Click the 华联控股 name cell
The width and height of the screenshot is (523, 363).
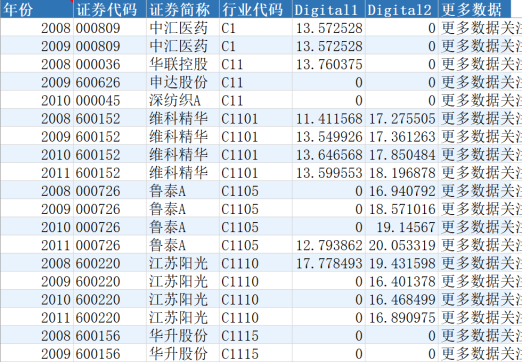183,64
